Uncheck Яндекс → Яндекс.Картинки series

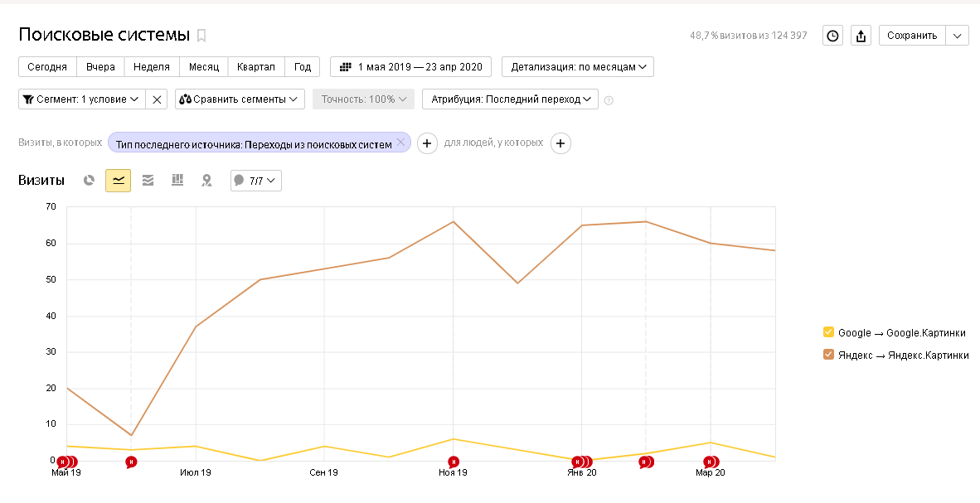[x=828, y=355]
